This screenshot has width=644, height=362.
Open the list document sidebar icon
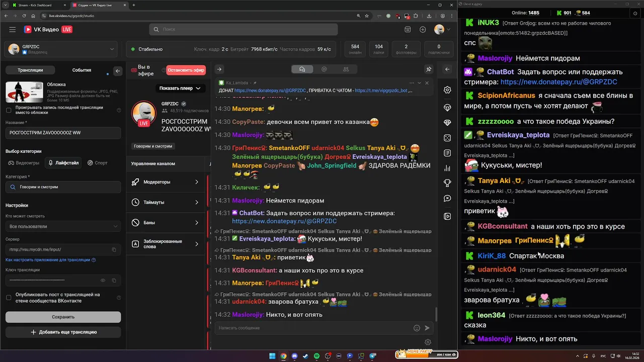[447, 153]
